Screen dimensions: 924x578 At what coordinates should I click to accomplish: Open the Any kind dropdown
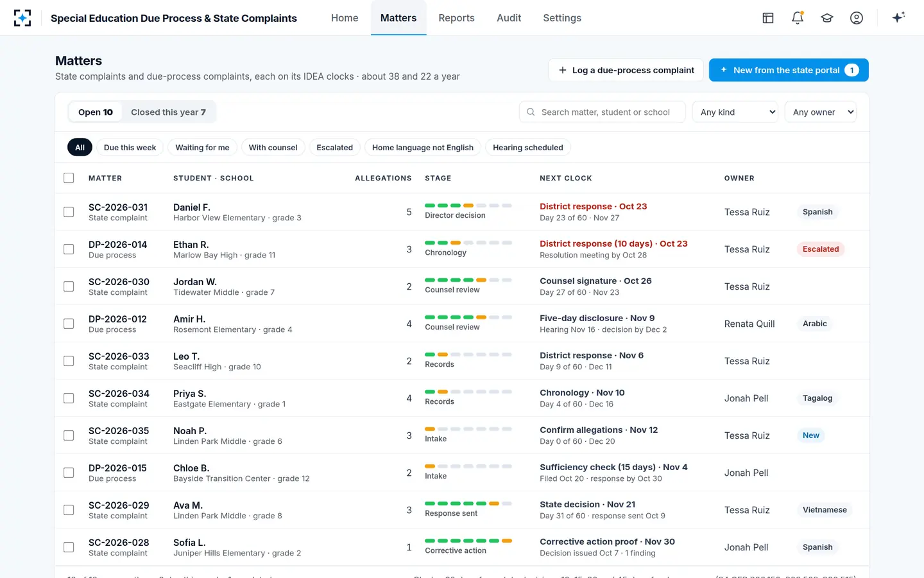(735, 112)
